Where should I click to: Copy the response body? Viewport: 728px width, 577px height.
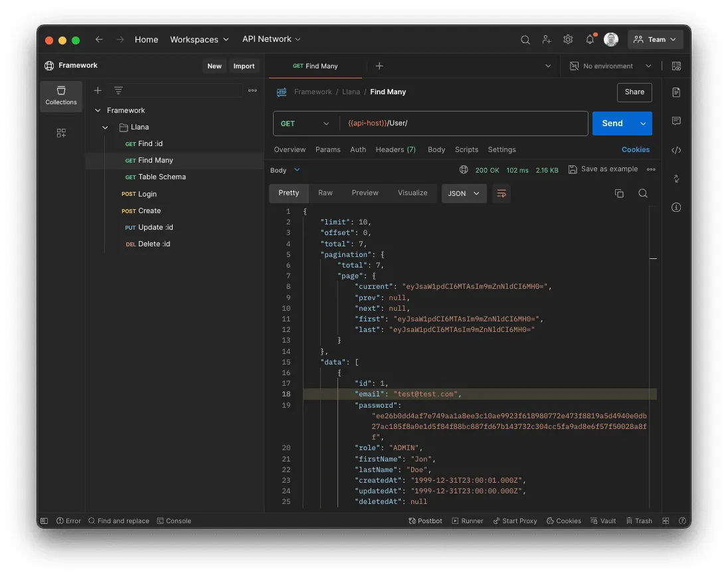619,194
